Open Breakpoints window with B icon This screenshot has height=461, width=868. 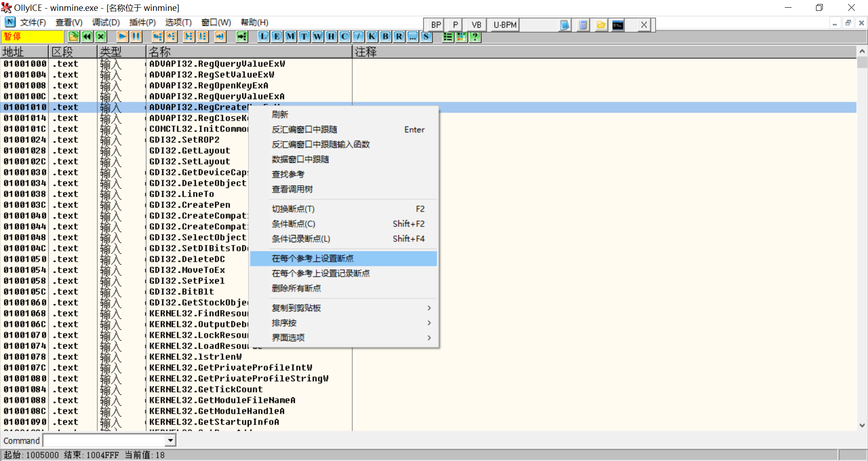click(386, 37)
